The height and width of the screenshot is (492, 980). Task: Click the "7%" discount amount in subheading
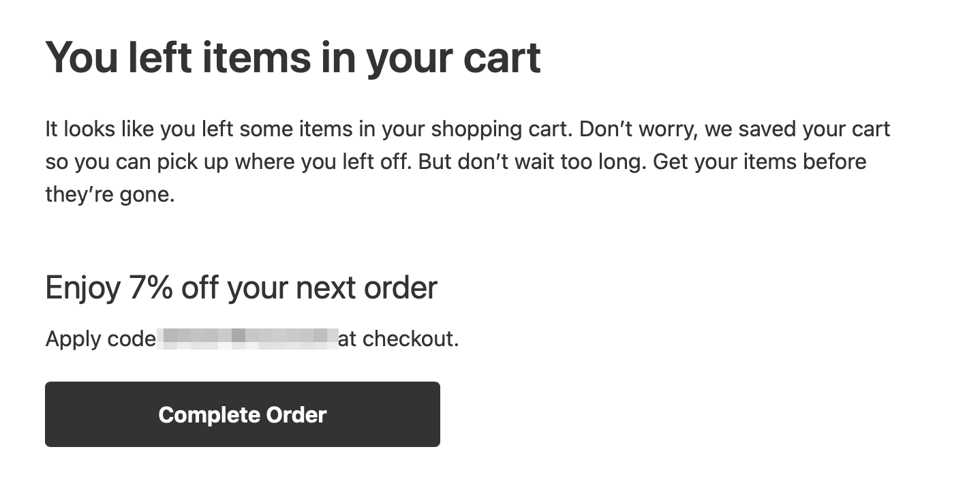151,288
